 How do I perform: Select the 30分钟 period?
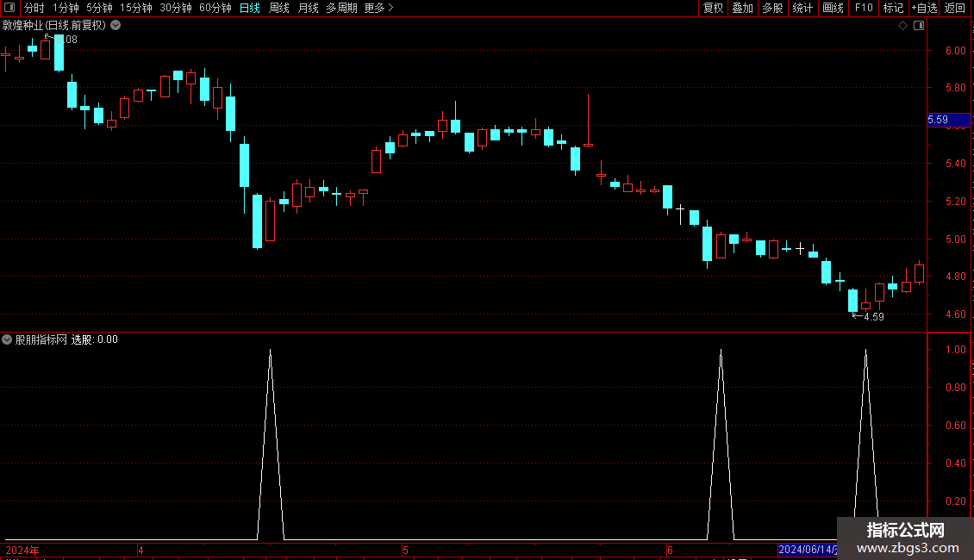pos(175,8)
